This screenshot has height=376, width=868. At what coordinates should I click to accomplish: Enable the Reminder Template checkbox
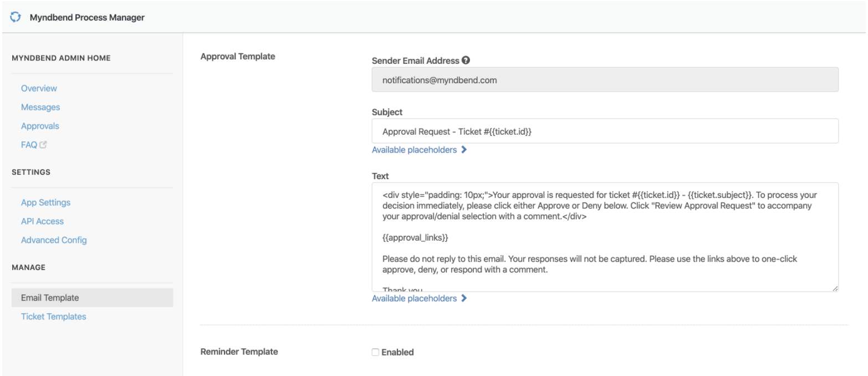coord(376,352)
